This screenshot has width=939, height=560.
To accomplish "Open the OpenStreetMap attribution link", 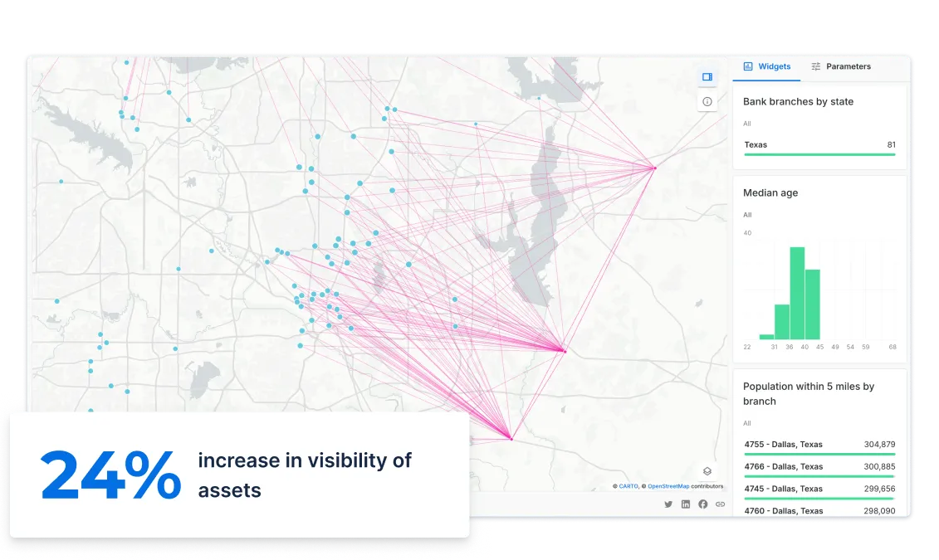I will point(668,486).
